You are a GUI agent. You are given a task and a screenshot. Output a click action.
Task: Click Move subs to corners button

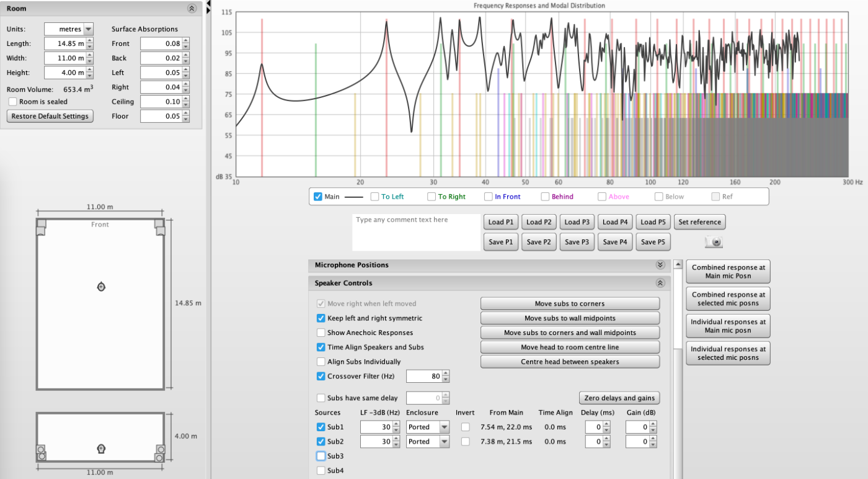point(570,303)
